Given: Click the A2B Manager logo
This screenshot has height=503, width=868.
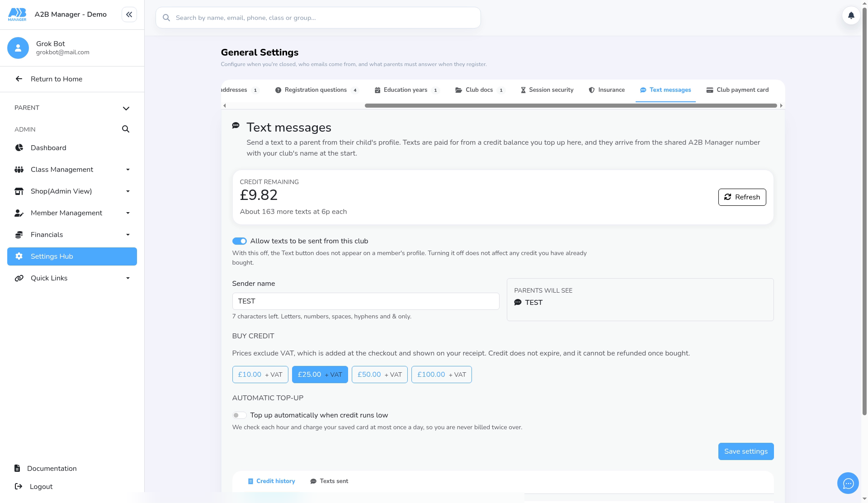Looking at the screenshot, I should (x=17, y=14).
